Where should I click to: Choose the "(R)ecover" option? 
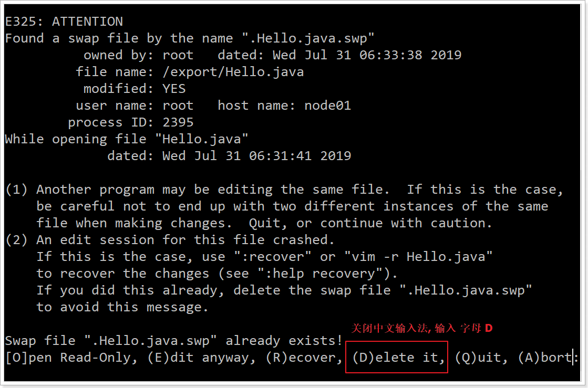301,358
